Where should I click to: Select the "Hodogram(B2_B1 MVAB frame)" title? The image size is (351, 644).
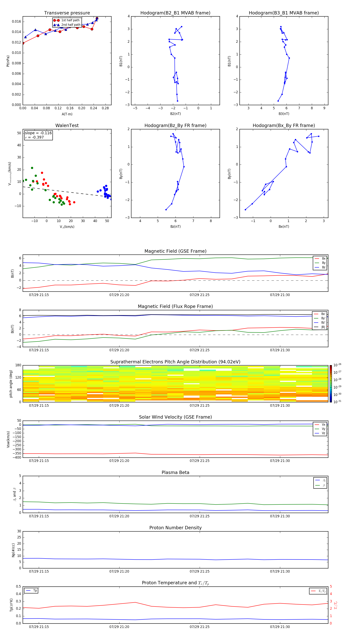point(175,13)
